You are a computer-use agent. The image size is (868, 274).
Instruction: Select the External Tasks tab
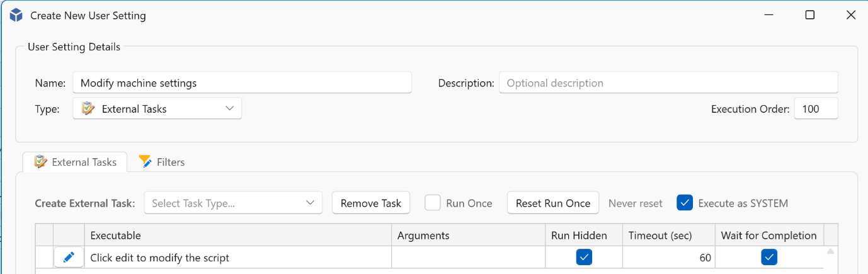(x=76, y=162)
